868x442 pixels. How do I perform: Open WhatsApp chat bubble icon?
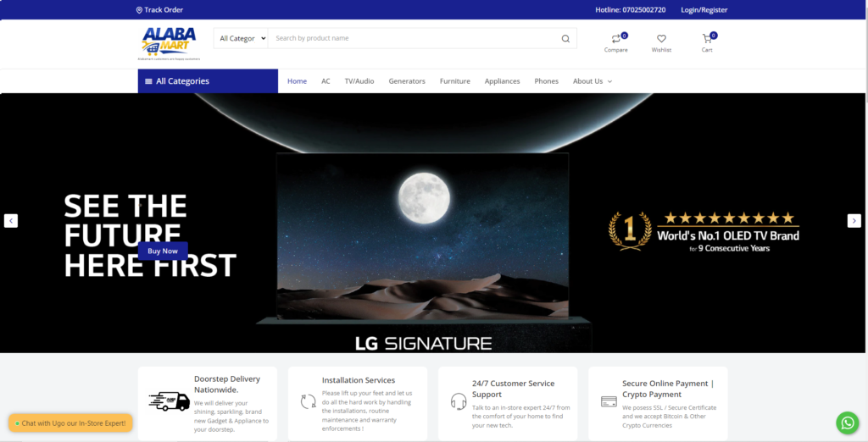click(x=847, y=423)
